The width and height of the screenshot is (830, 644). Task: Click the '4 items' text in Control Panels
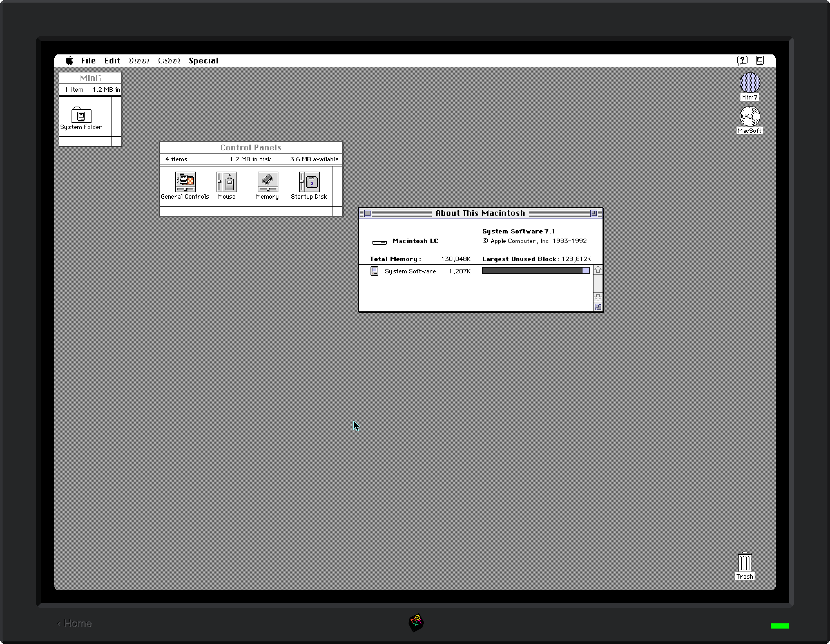pyautogui.click(x=176, y=159)
